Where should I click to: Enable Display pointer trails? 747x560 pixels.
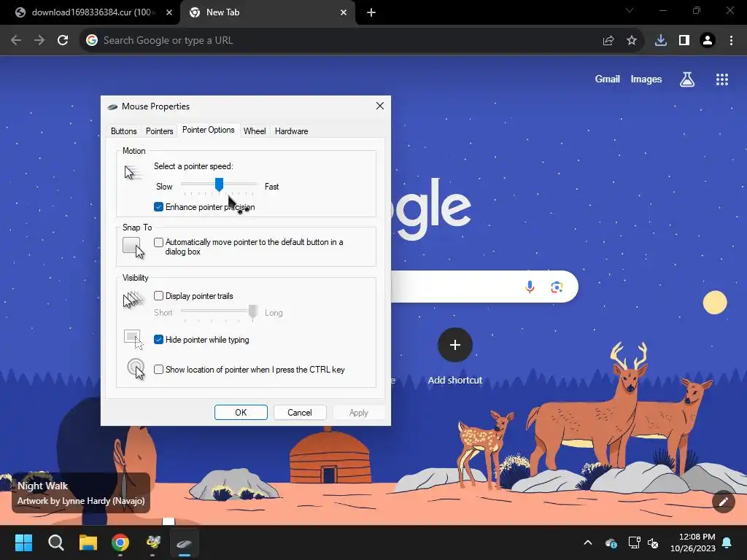coord(158,296)
